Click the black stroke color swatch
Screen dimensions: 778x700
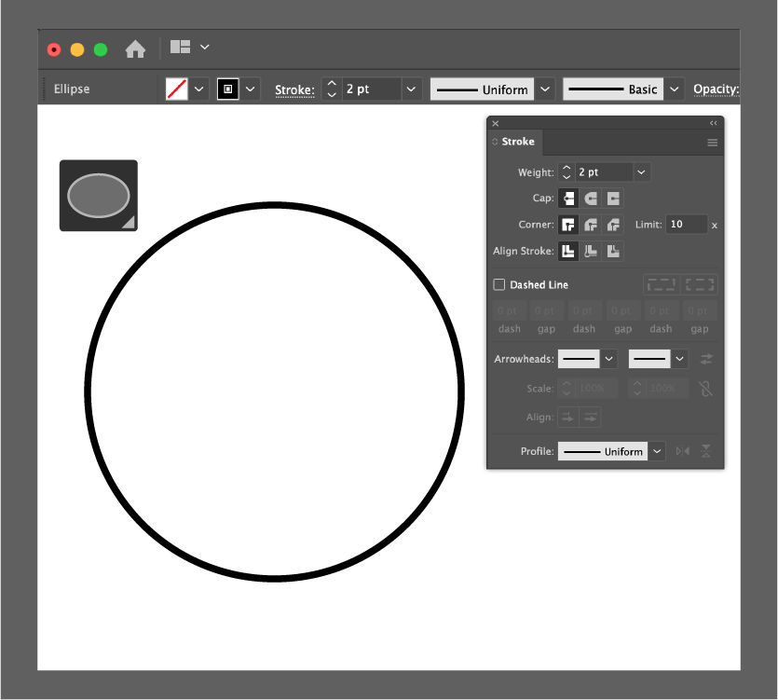click(x=227, y=89)
